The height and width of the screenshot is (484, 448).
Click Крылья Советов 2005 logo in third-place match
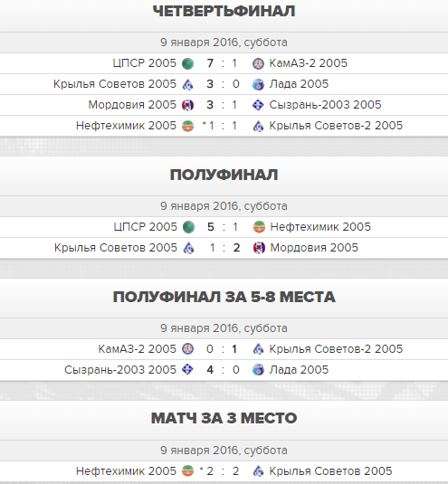click(259, 471)
